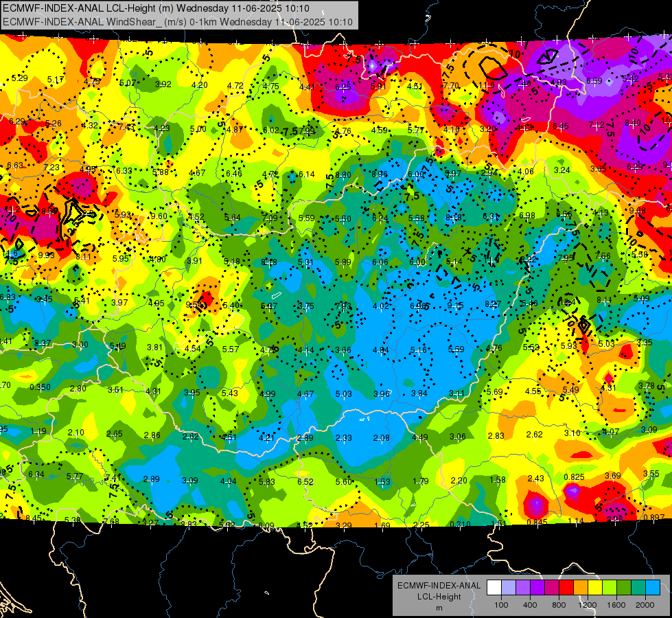Click the wind shear value 2.43
Image resolution: width=672 pixels, height=618 pixels.
535,478
